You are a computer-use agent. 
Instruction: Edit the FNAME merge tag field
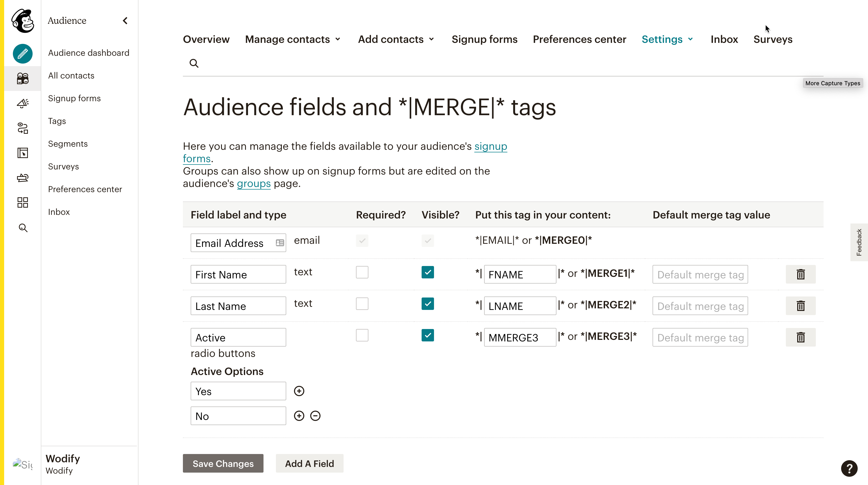(520, 274)
